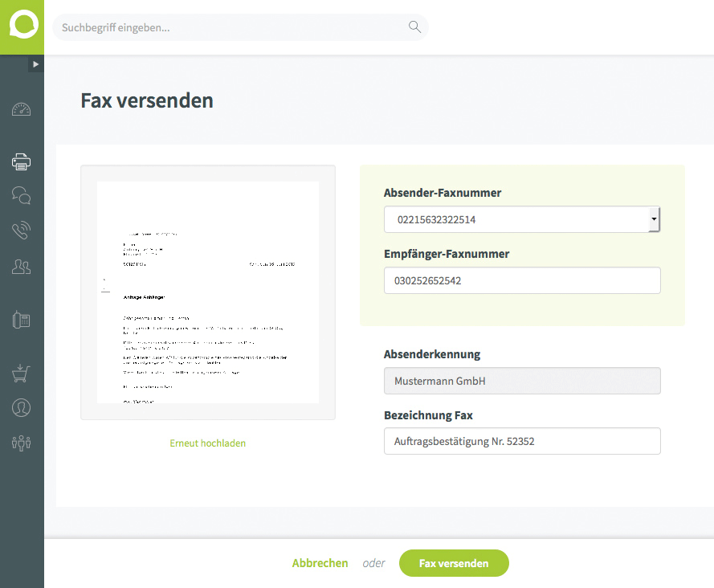Viewport: 714px width, 588px height.
Task: Click the Fax versenden page heading
Action: coord(147,100)
